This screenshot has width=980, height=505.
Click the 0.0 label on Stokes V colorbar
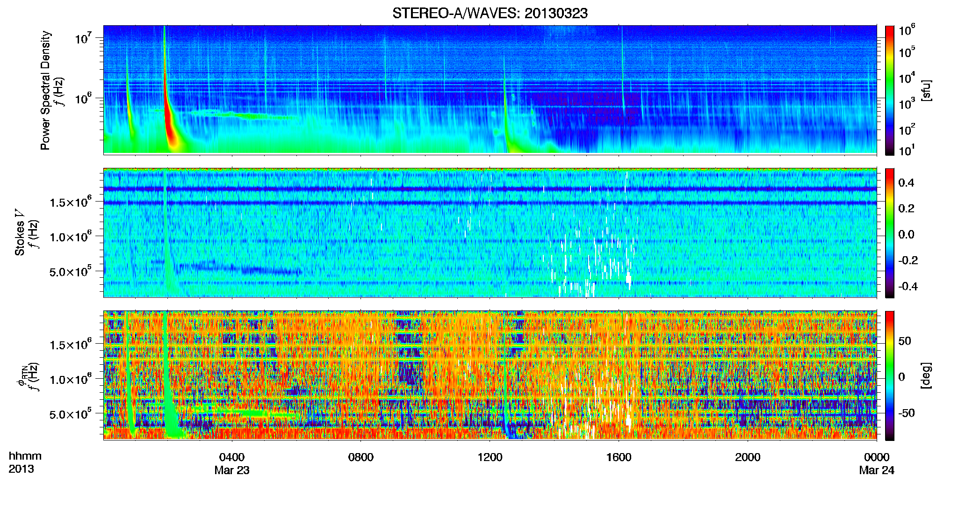coord(906,235)
